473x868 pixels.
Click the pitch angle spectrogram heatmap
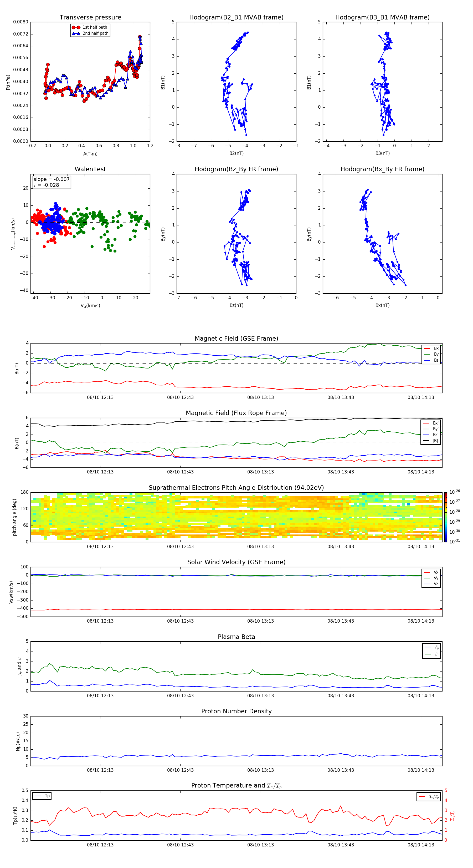click(x=236, y=517)
